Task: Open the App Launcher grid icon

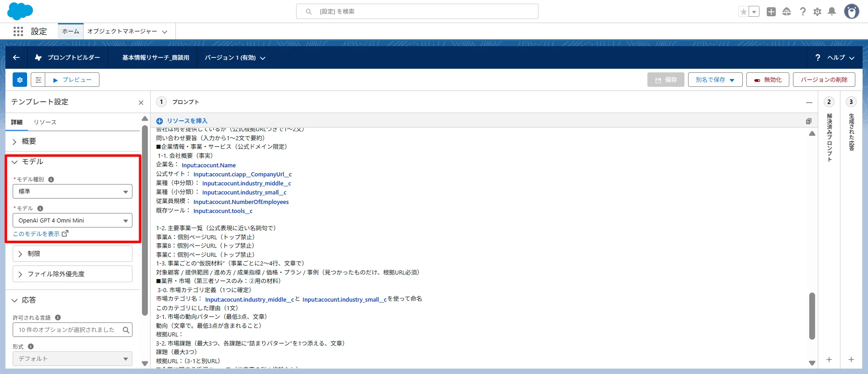Action: [x=18, y=31]
